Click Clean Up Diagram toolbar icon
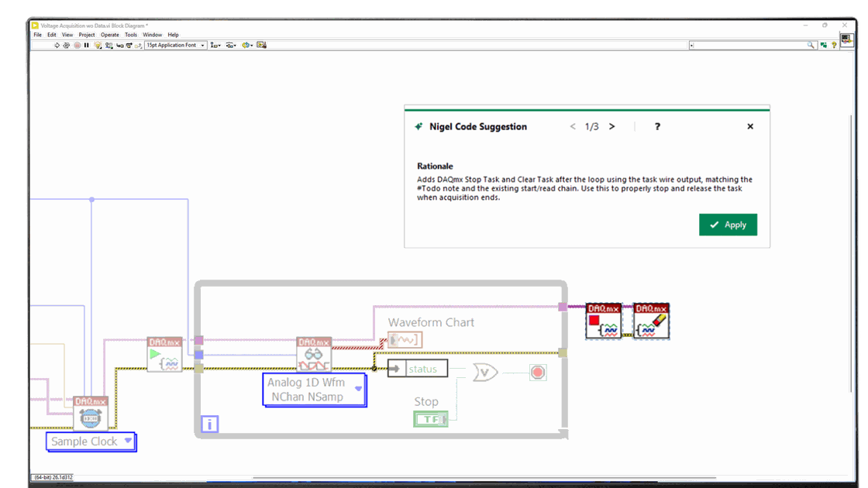Viewport: 868px width, 488px height. [262, 46]
